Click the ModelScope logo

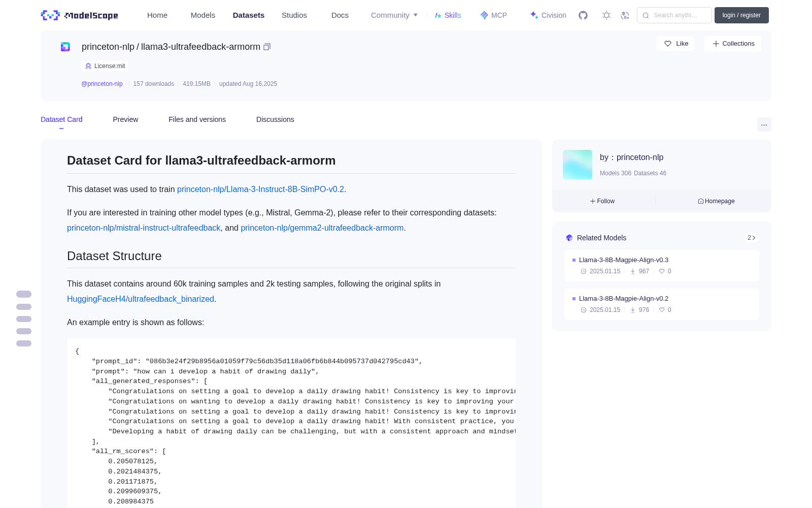click(x=79, y=15)
